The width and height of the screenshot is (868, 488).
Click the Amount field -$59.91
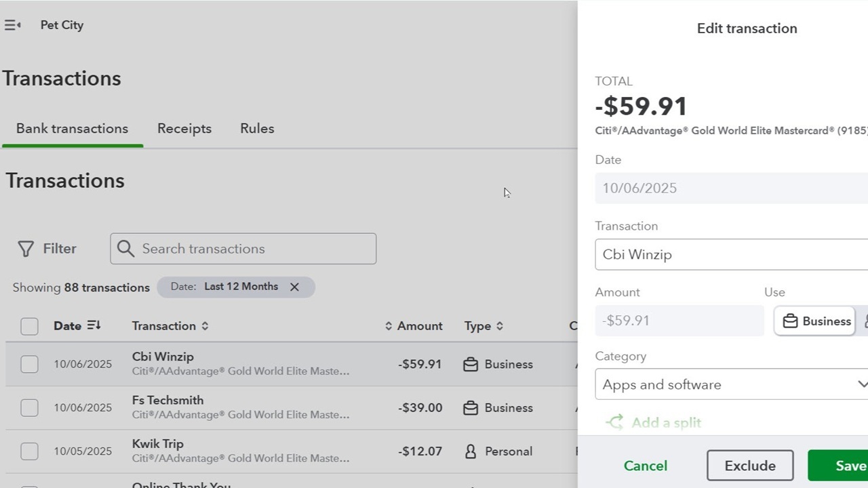point(679,321)
